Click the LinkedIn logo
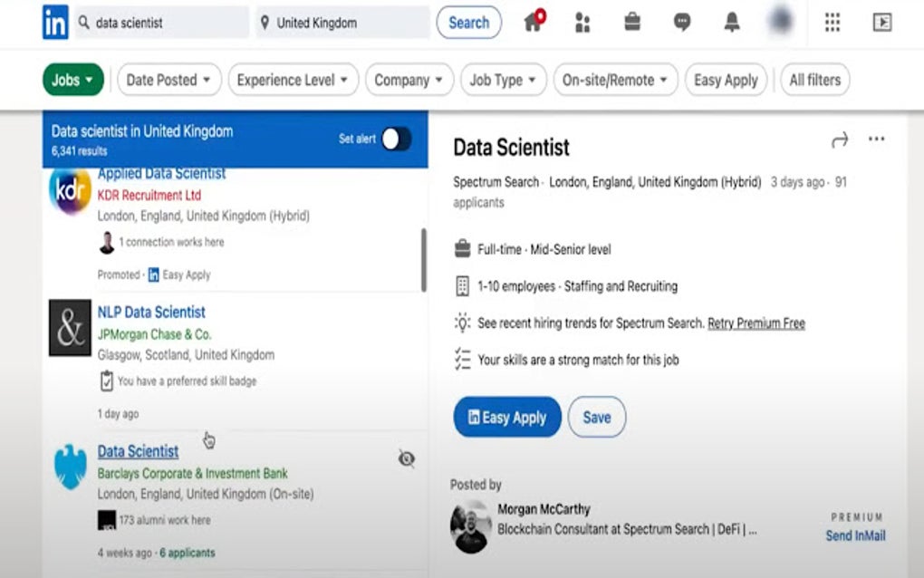Screen dimensions: 924x578 tap(54, 22)
